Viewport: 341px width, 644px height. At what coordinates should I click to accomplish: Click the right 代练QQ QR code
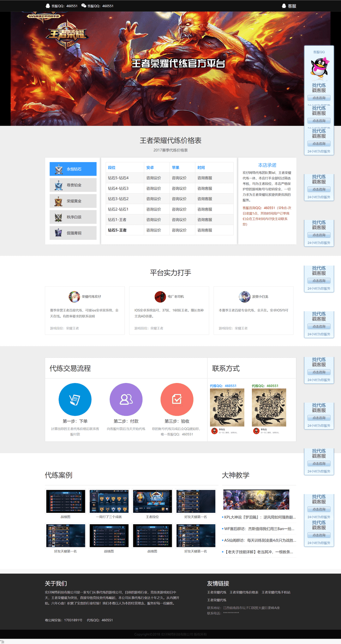[x=269, y=408]
